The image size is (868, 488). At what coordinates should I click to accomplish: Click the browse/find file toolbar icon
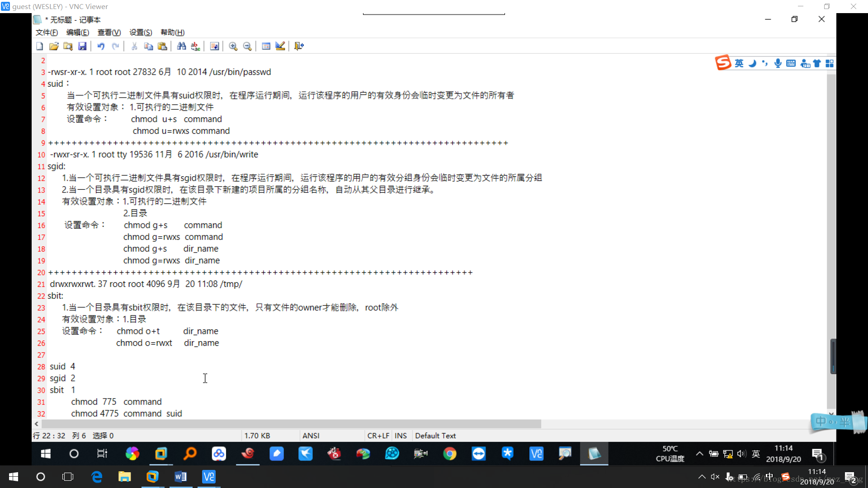(x=68, y=46)
